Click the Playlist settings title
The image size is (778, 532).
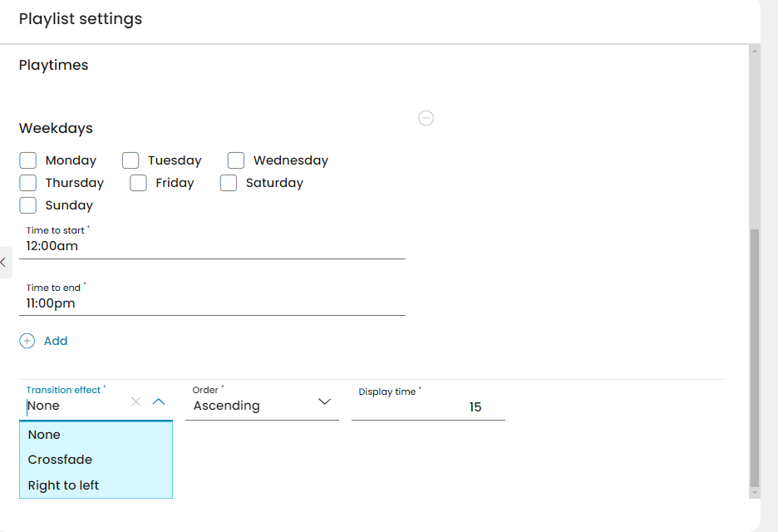pos(81,19)
